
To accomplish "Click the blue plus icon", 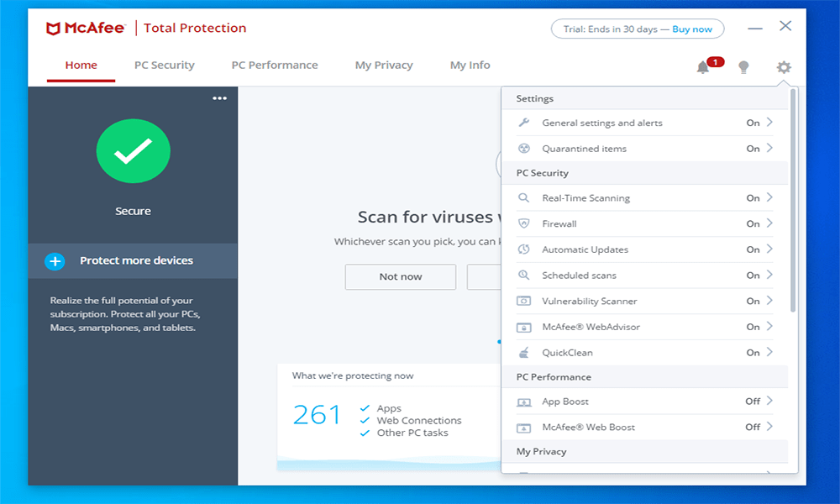I will tap(55, 261).
